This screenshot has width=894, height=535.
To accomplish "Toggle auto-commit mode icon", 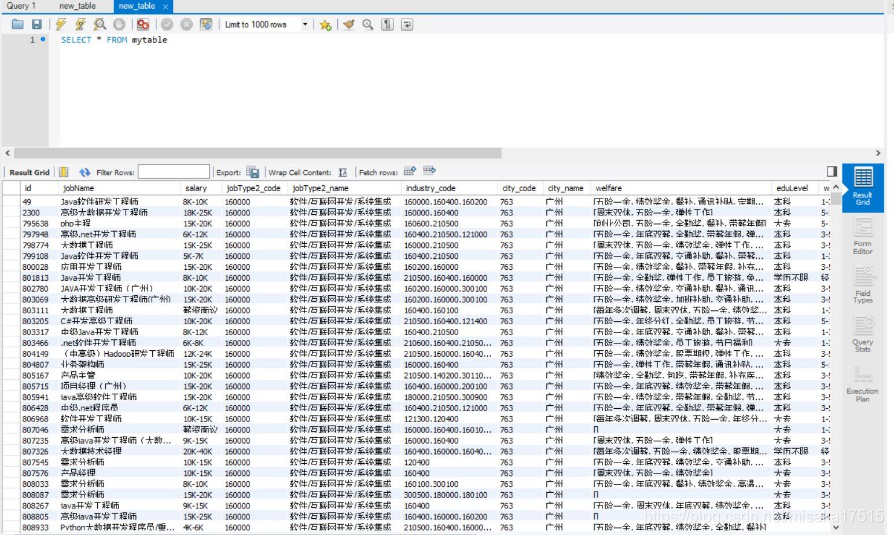I will tap(206, 24).
